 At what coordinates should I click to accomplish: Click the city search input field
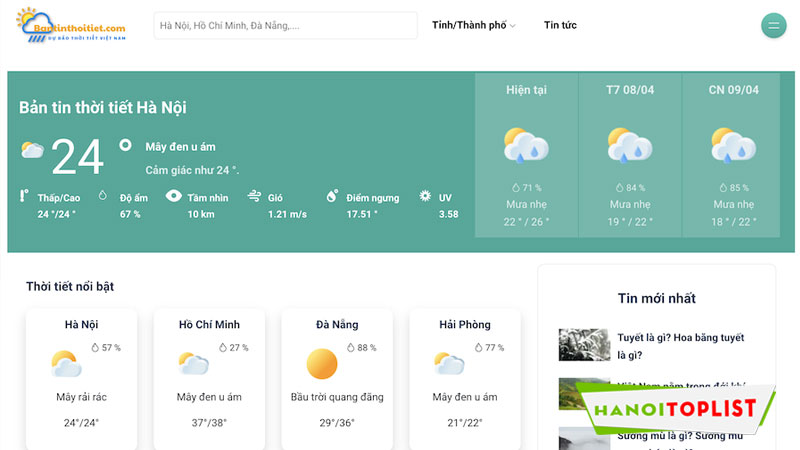tap(285, 25)
